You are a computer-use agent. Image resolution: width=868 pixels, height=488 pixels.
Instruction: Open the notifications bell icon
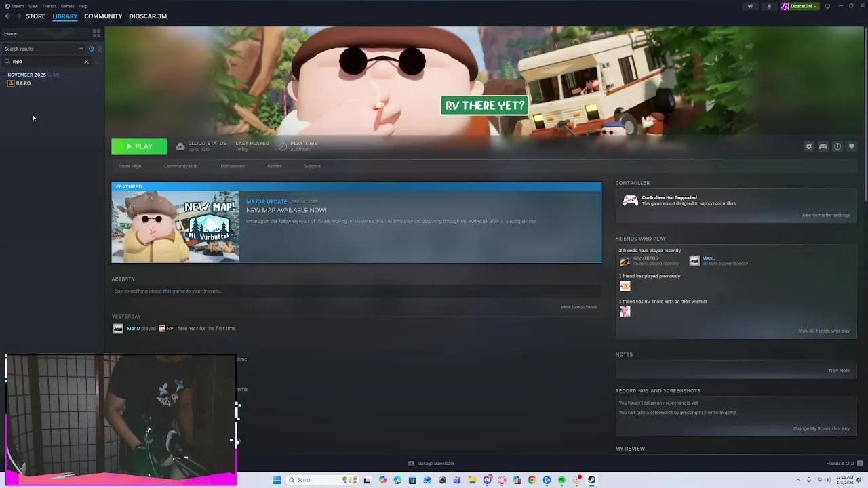click(769, 6)
